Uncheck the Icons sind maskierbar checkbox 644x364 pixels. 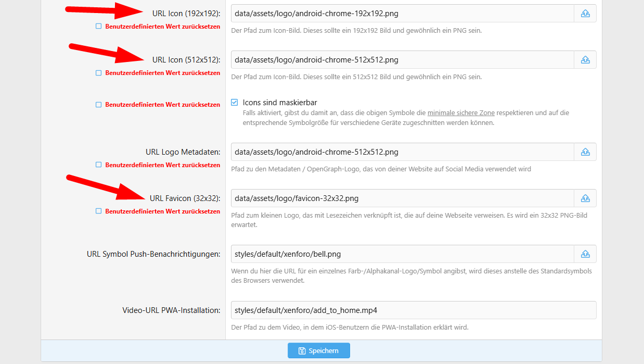(235, 103)
